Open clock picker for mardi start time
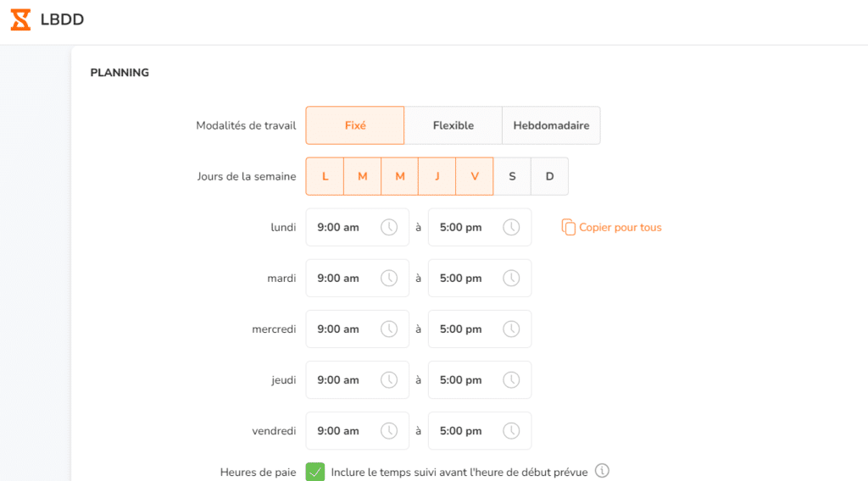The width and height of the screenshot is (868, 481). 388,278
